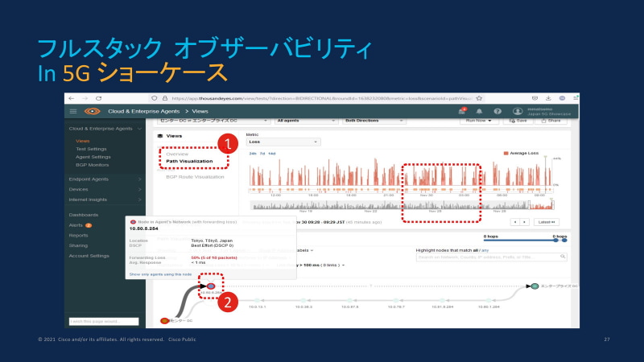Click Show only agents using this node
This screenshot has width=644, height=362.
(x=160, y=274)
